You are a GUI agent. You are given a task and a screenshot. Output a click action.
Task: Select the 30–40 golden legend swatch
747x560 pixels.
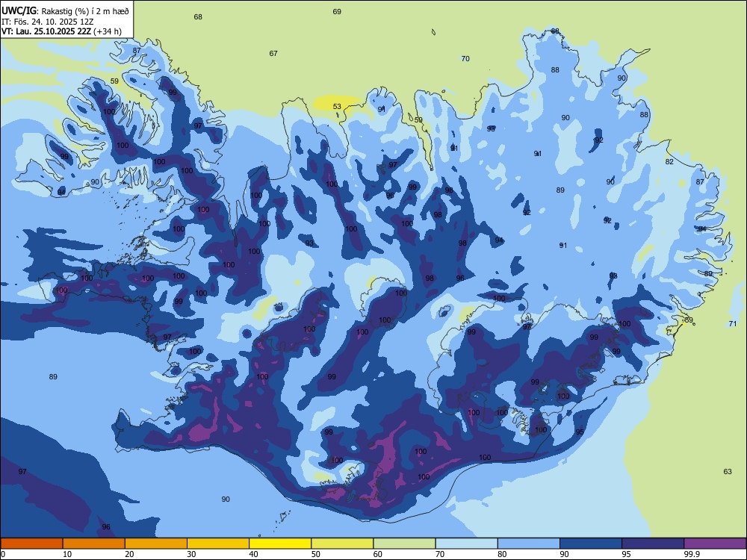pos(218,544)
